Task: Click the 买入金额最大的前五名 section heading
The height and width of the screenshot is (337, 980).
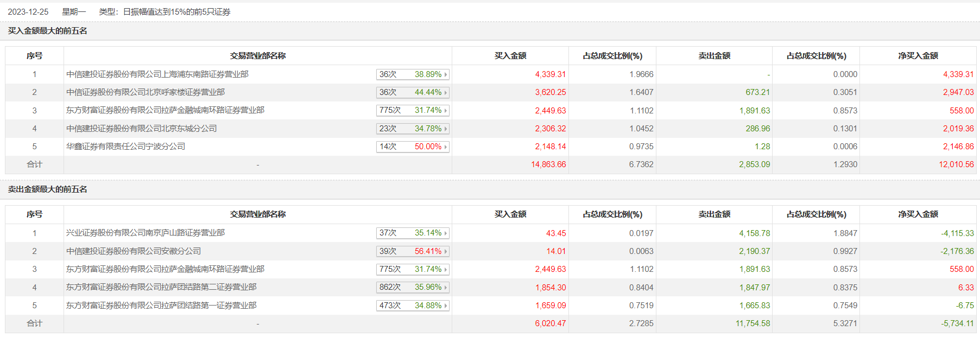Action: (48, 31)
